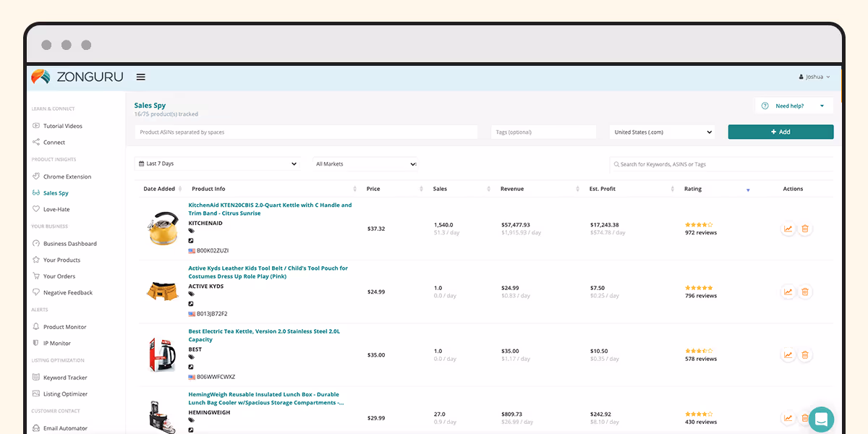Viewport: 868px width, 434px height.
Task: Click the Connect share icon
Action: pos(36,142)
